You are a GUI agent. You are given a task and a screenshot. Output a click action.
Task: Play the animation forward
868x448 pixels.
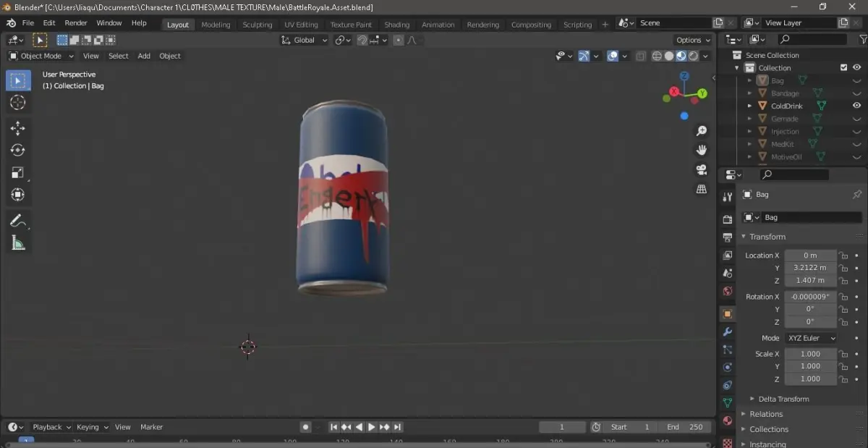click(372, 427)
